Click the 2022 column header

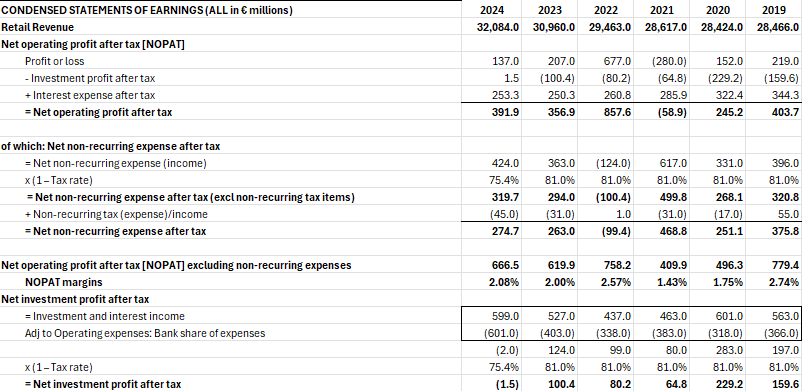pos(606,10)
